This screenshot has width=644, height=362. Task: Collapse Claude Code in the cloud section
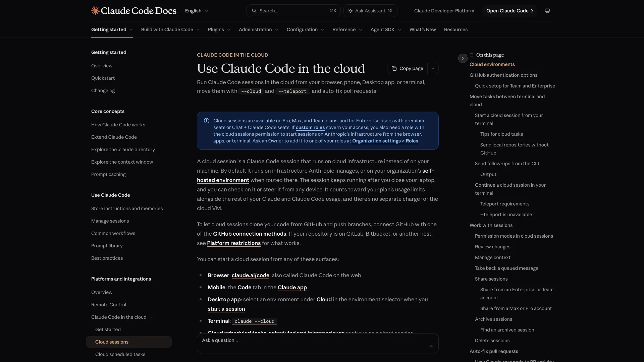click(x=152, y=317)
